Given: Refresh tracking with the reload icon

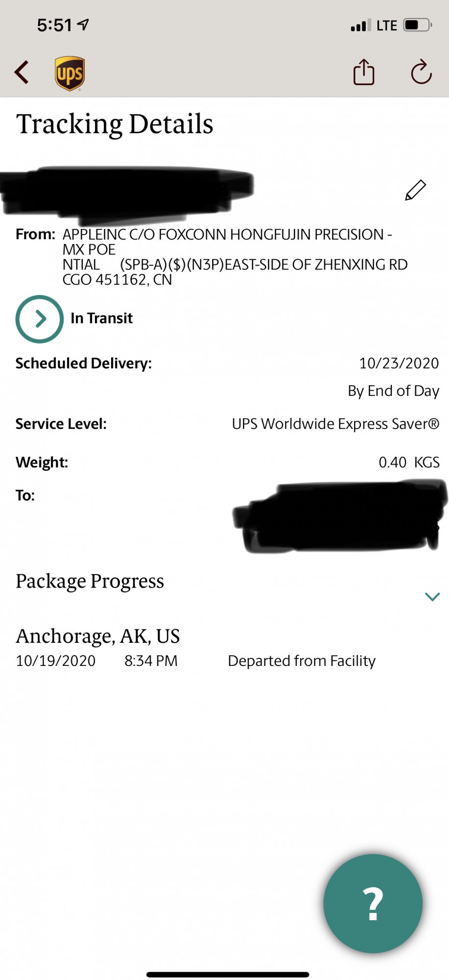Looking at the screenshot, I should pos(421,72).
